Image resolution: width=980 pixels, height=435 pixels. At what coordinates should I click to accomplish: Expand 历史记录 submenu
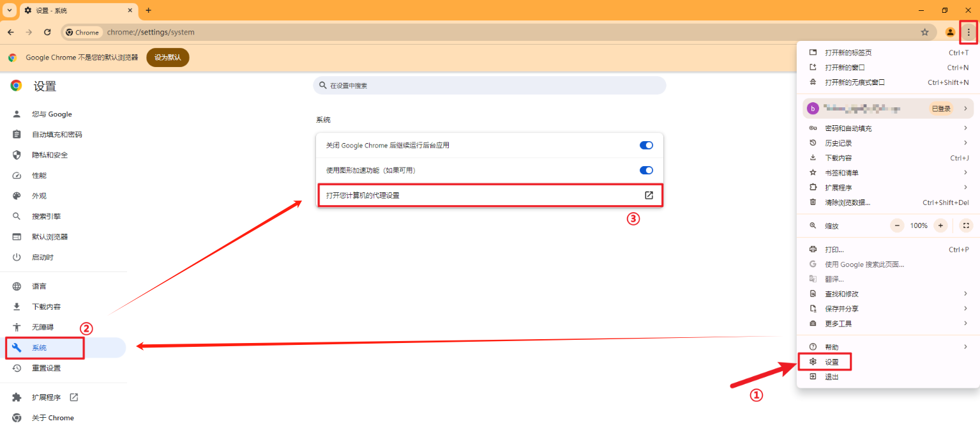click(888, 143)
